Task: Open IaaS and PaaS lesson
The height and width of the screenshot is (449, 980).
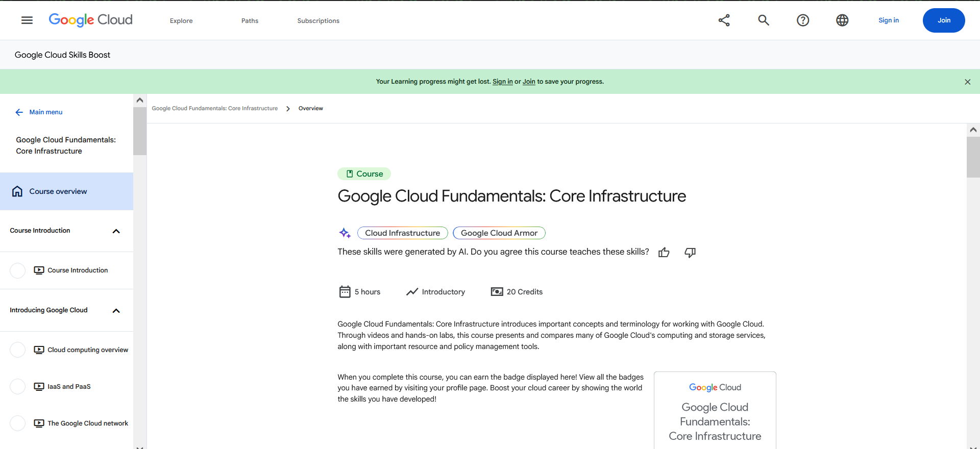Action: click(x=69, y=387)
